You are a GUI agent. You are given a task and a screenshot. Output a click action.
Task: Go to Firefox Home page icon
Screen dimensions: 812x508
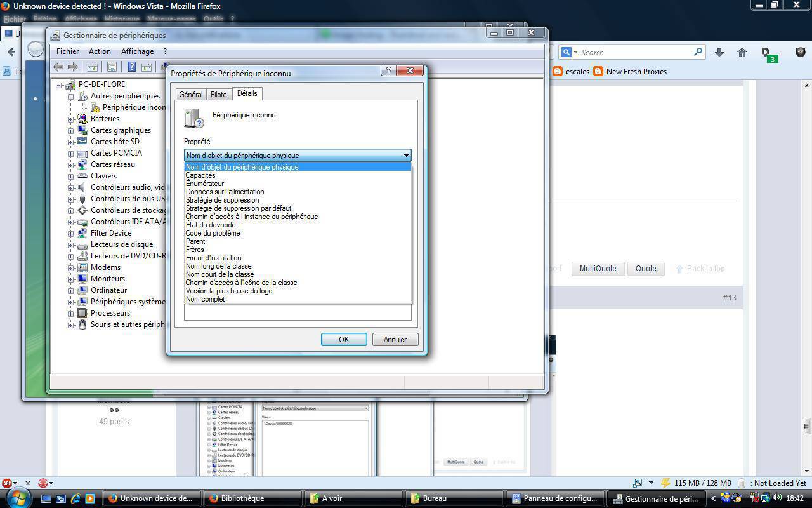click(x=742, y=53)
